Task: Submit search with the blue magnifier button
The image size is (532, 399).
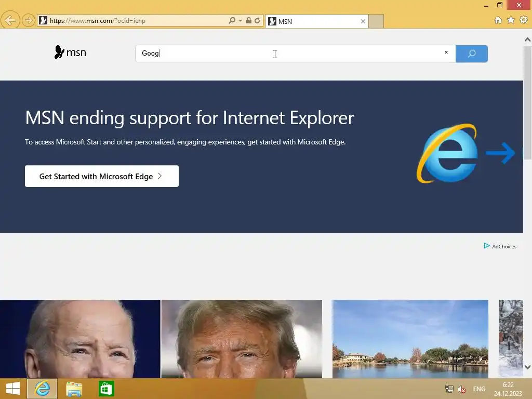Action: tap(472, 54)
